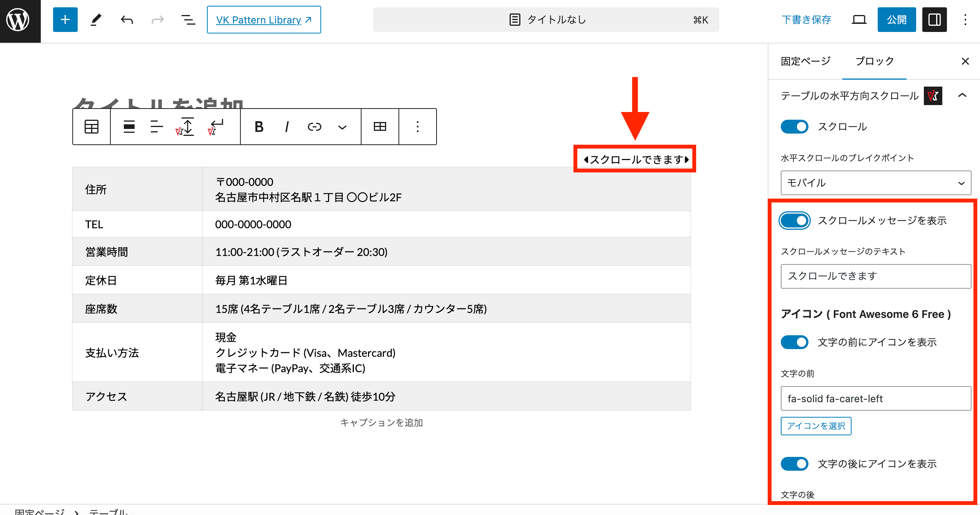
Task: Click the preview monitor icon
Action: (859, 19)
